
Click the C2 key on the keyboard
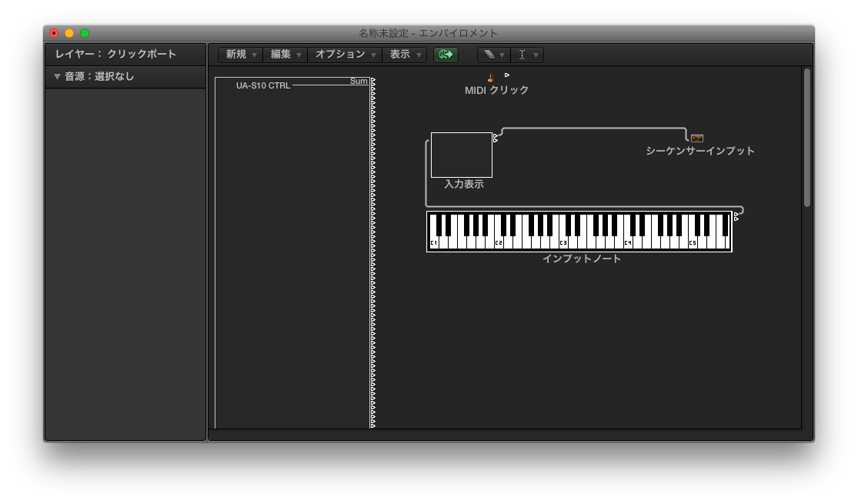[x=499, y=242]
